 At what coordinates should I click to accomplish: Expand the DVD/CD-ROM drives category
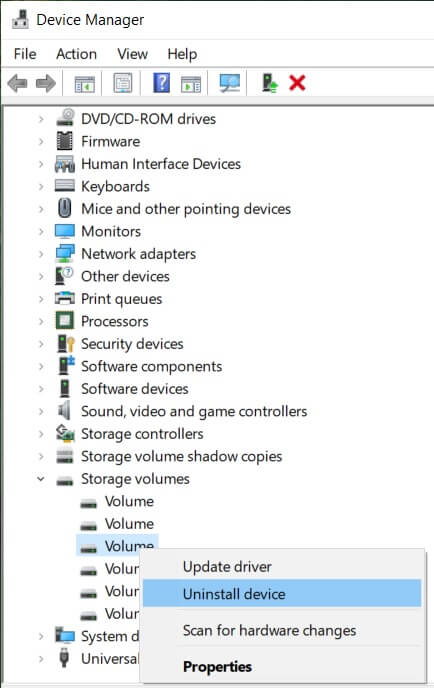(41, 119)
